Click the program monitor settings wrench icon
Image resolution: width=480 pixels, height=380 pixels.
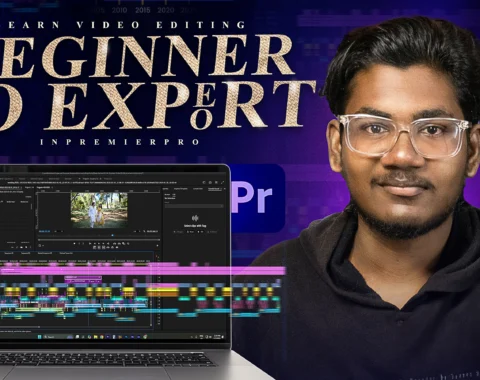pos(144,231)
